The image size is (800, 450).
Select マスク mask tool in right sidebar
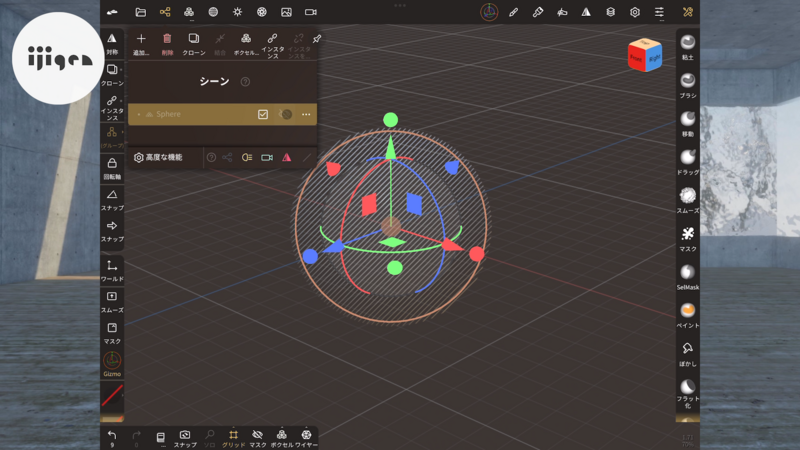(x=688, y=239)
